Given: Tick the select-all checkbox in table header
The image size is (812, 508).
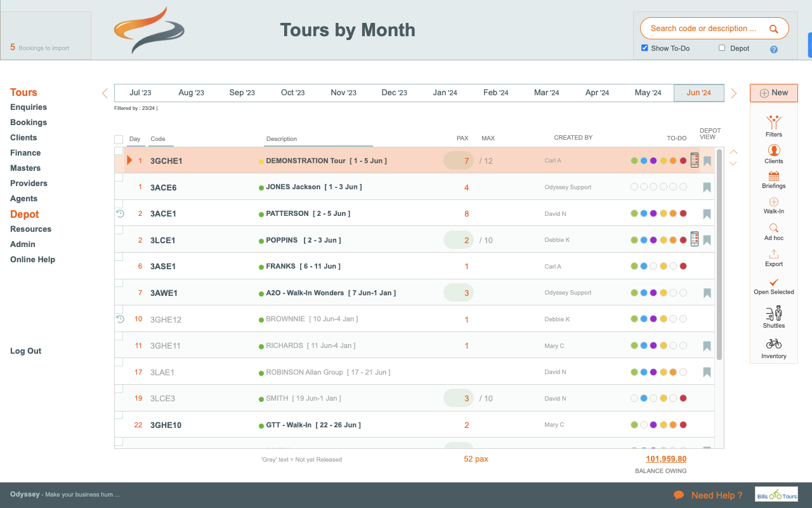Looking at the screenshot, I should coord(119,139).
